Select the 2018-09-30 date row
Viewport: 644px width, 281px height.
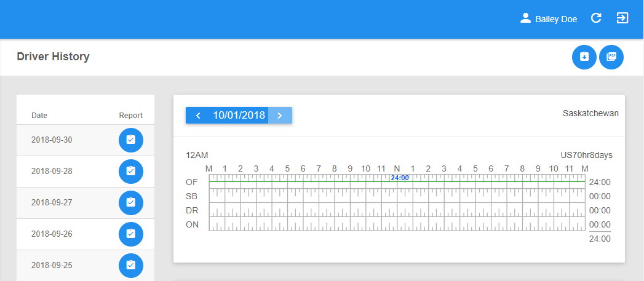pyautogui.click(x=85, y=140)
